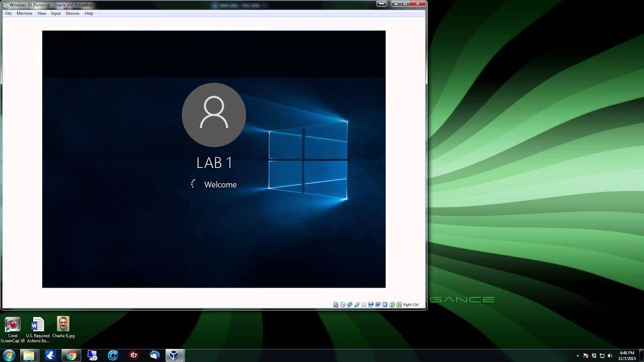Open the View menu
This screenshot has height=362, width=644.
point(41,14)
